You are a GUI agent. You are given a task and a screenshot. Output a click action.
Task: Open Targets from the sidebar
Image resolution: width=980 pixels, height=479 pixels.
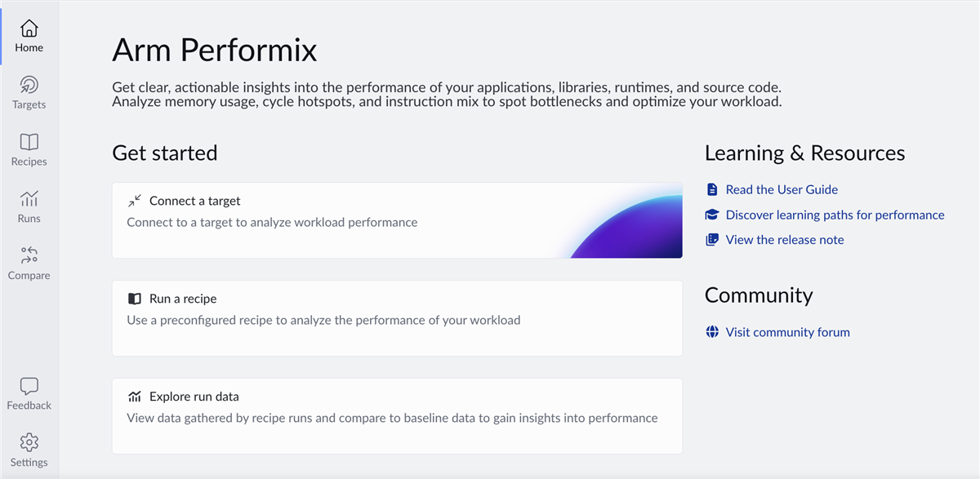click(x=29, y=86)
